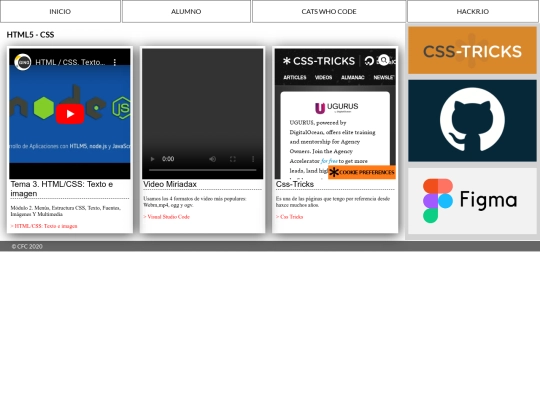Click the GitHub logo sidebar banner
The width and height of the screenshot is (540, 405).
tap(472, 121)
